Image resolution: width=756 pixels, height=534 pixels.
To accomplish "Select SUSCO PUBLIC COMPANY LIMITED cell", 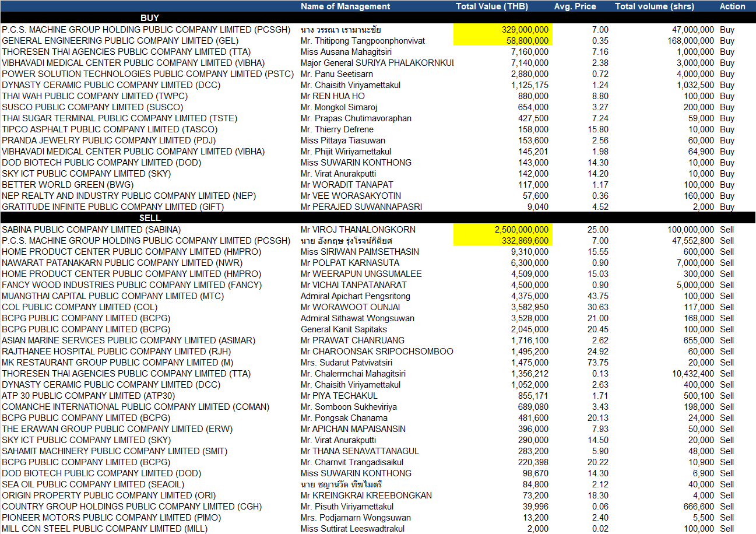I will pos(92,107).
